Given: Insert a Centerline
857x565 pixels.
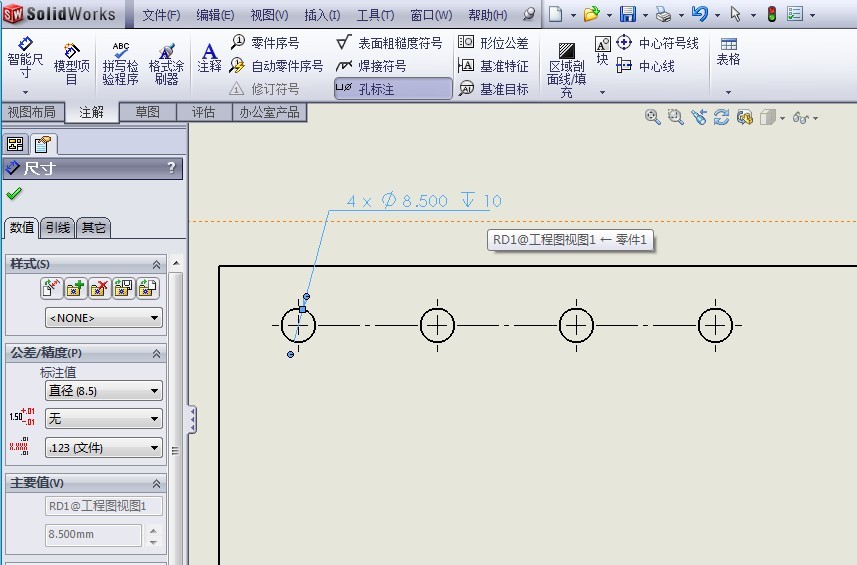Looking at the screenshot, I should pos(645,66).
